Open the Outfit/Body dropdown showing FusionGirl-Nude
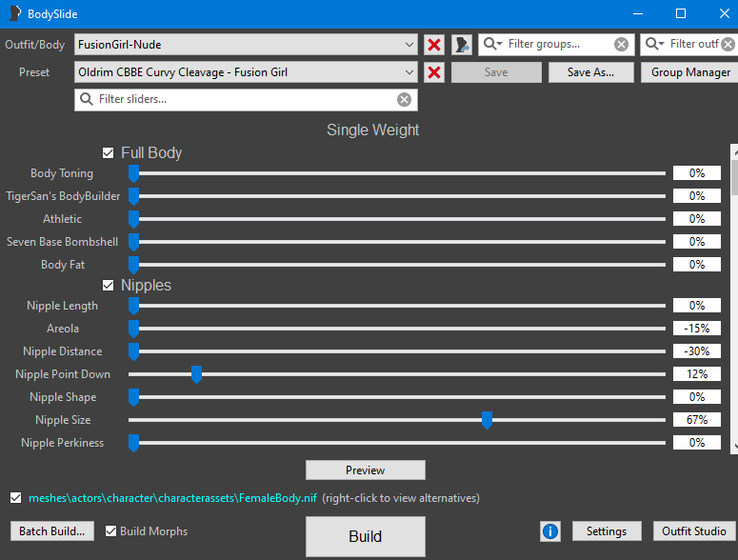Image resolution: width=738 pixels, height=560 pixels. pyautogui.click(x=409, y=45)
